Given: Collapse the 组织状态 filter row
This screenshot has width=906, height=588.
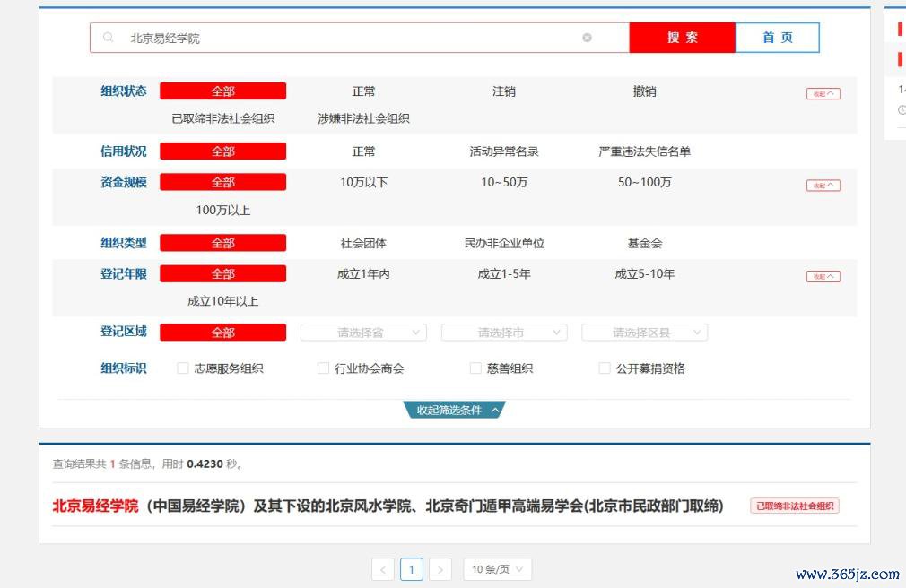Looking at the screenshot, I should point(823,93).
